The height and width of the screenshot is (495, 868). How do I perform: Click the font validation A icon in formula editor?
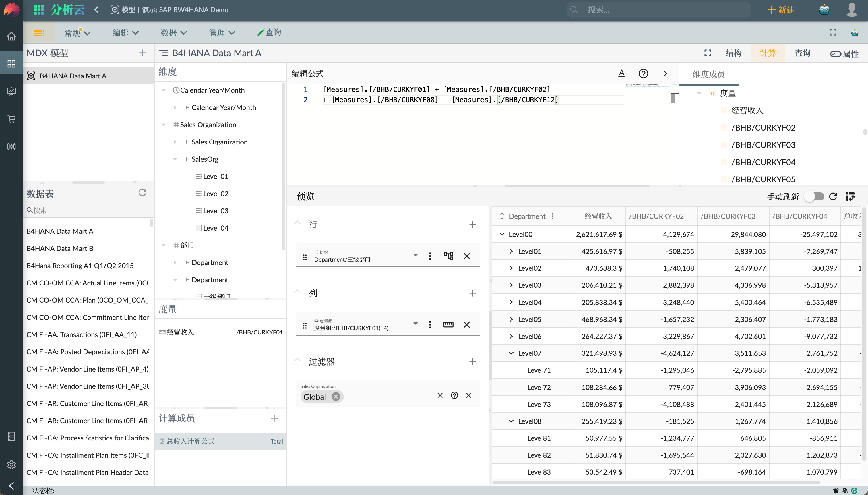point(621,74)
